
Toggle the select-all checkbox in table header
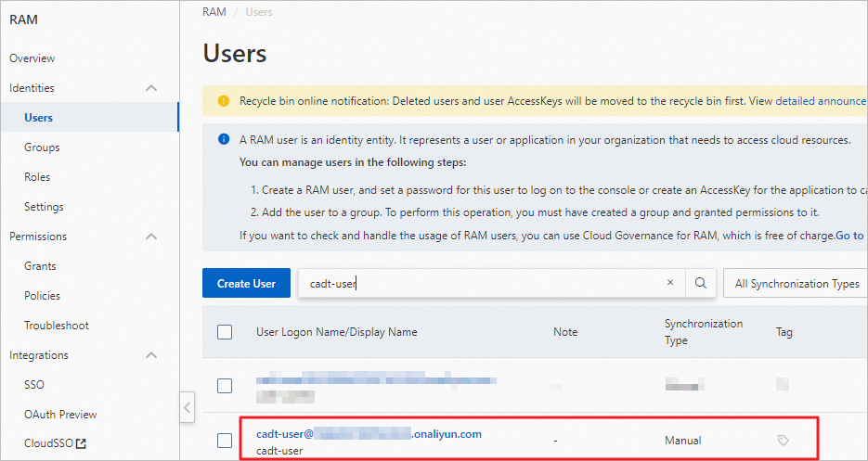pyautogui.click(x=225, y=332)
